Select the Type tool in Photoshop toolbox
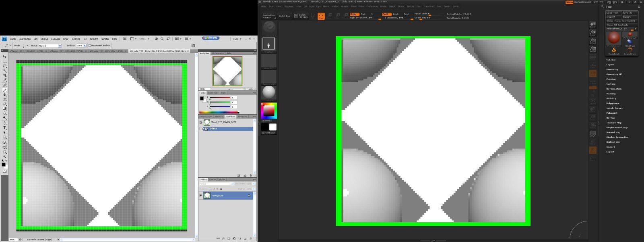Viewport: 644px width, 242px height. (x=5, y=127)
